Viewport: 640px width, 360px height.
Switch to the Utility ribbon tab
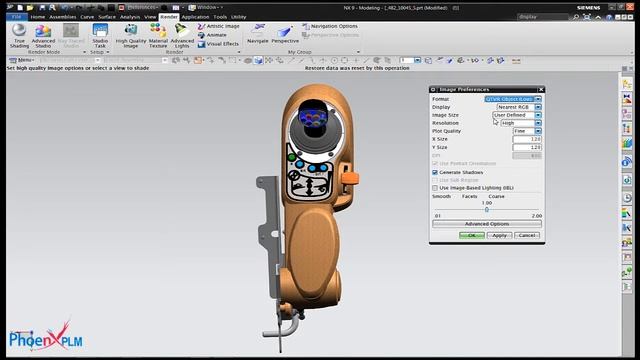pos(238,17)
